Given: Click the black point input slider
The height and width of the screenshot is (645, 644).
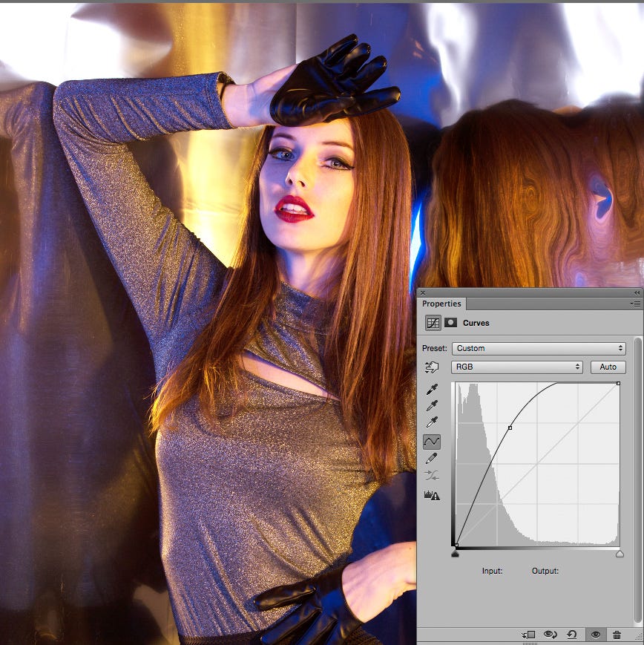Looking at the screenshot, I should click(455, 554).
